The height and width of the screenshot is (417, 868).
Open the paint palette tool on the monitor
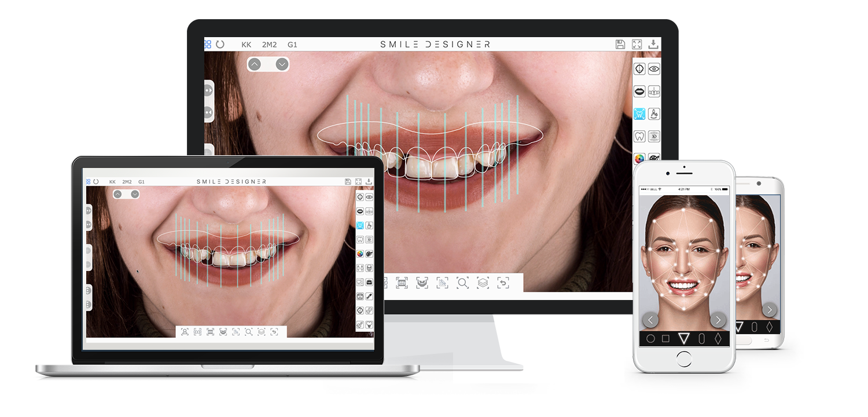click(654, 158)
